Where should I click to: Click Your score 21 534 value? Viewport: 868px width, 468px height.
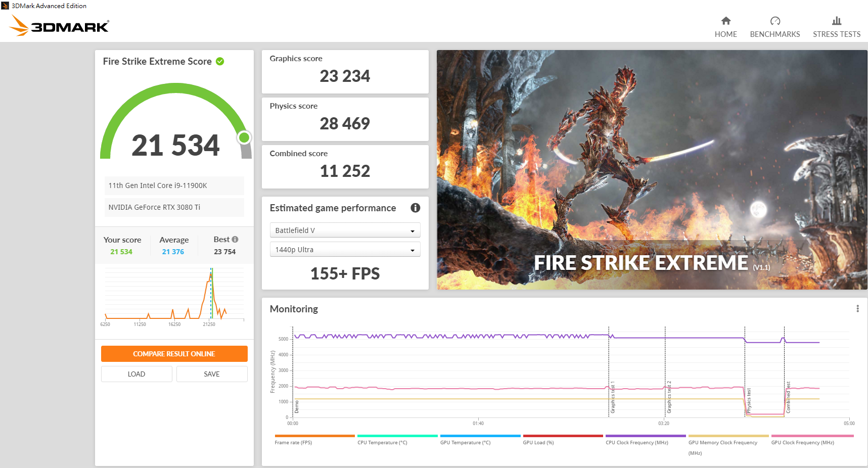point(121,252)
